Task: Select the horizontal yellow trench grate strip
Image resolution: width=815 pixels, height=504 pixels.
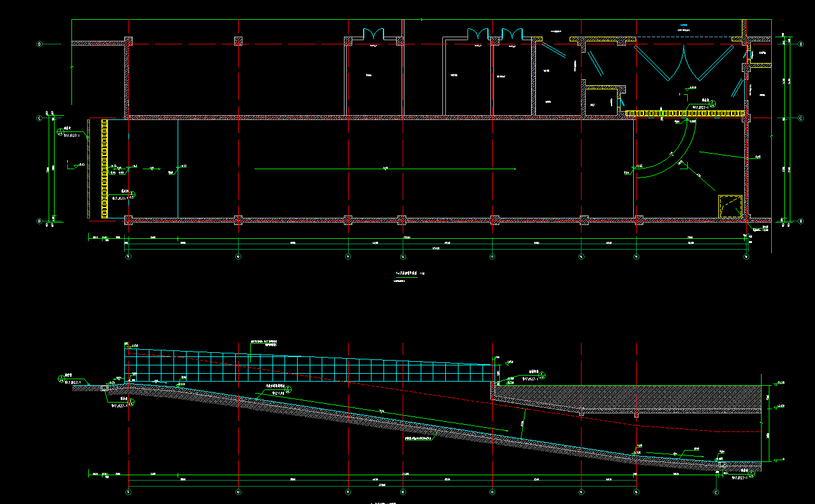Action: pyautogui.click(x=684, y=113)
